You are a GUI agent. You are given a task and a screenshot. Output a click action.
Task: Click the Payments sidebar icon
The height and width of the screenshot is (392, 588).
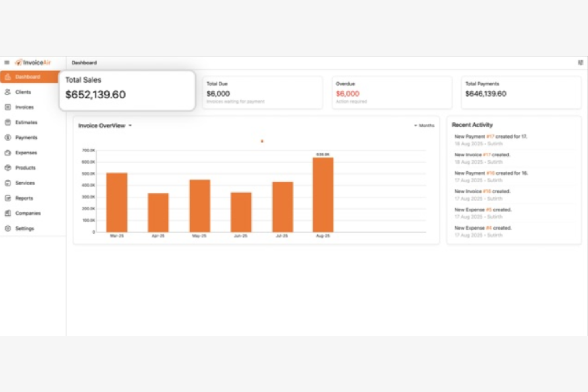click(x=8, y=137)
